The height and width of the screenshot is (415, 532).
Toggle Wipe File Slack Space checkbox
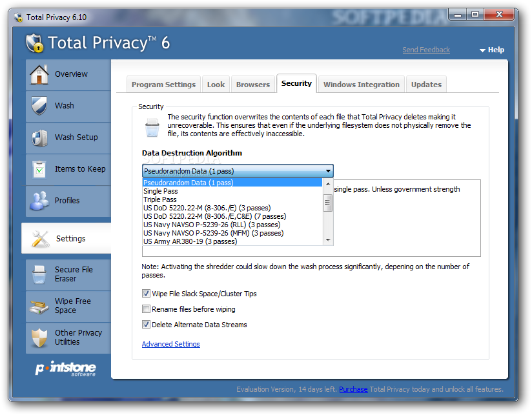(146, 293)
